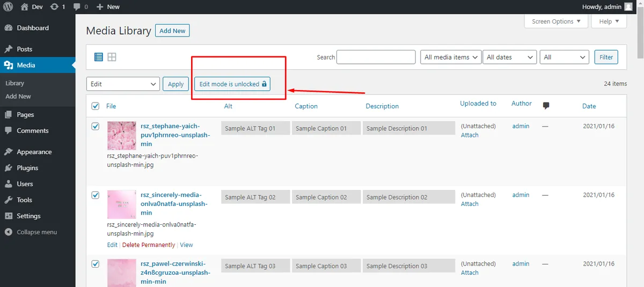Go to Dashboard in sidebar
Image resolution: width=644 pixels, height=287 pixels.
pyautogui.click(x=33, y=28)
